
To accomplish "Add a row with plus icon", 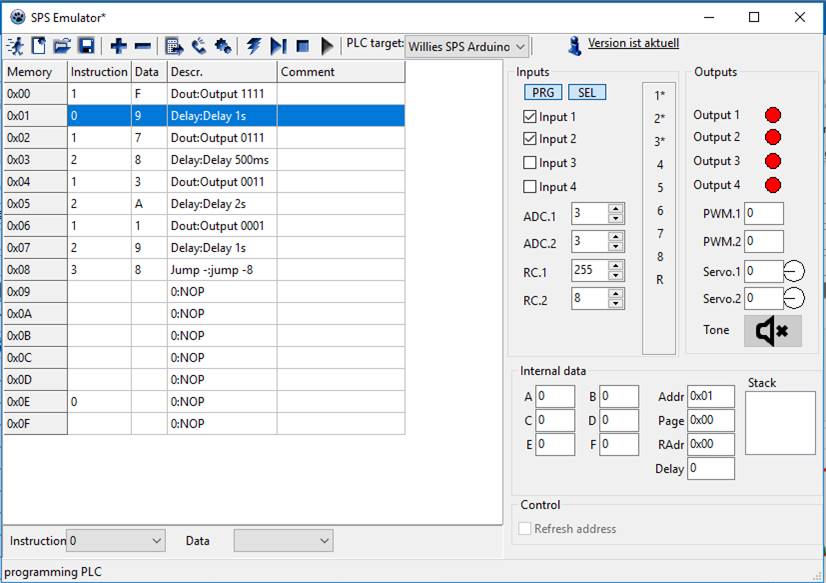I will tap(119, 46).
